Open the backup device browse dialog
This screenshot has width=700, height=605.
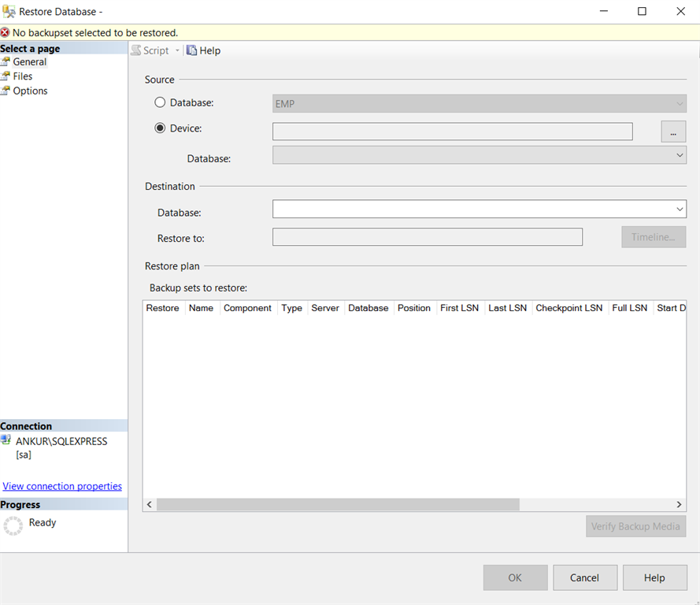[x=672, y=132]
